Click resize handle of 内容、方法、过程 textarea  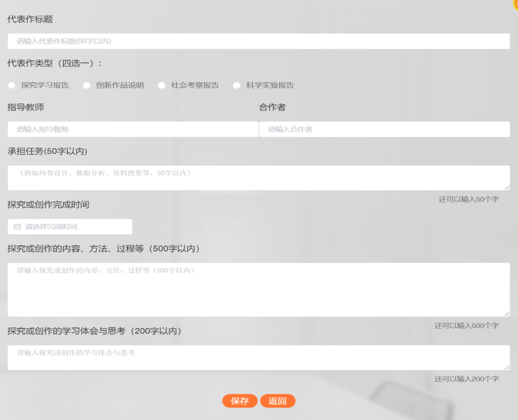507,314
